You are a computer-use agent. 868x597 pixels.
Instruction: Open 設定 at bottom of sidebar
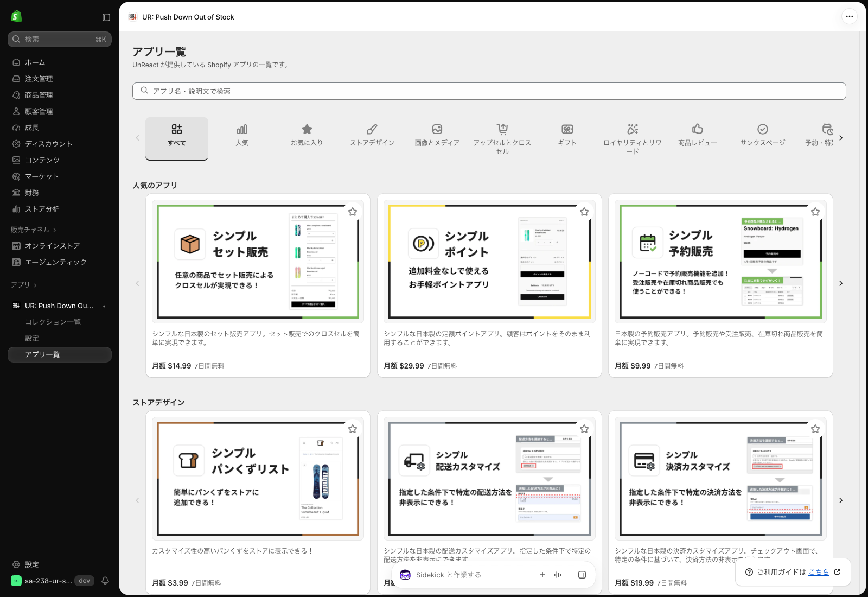60,564
